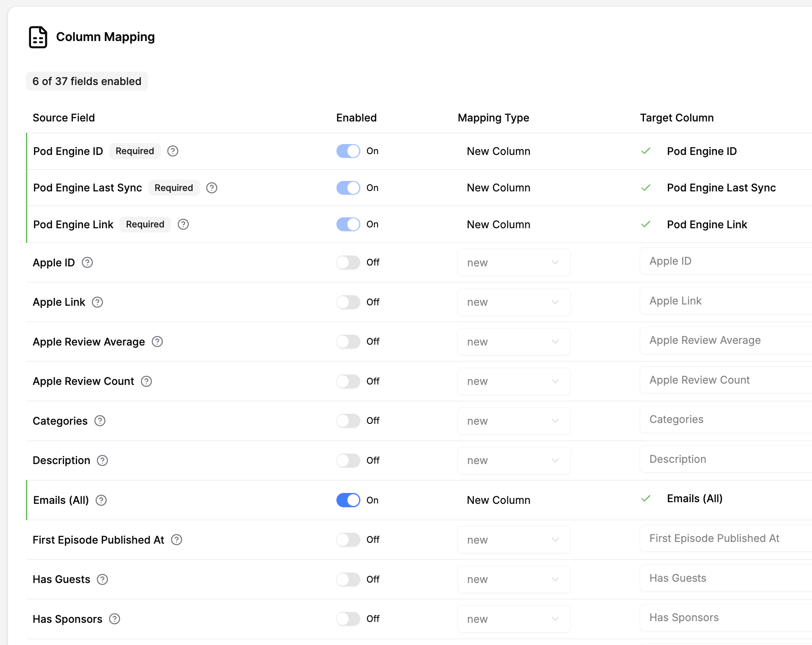
Task: Show help for Emails (All) field
Action: pyautogui.click(x=101, y=500)
